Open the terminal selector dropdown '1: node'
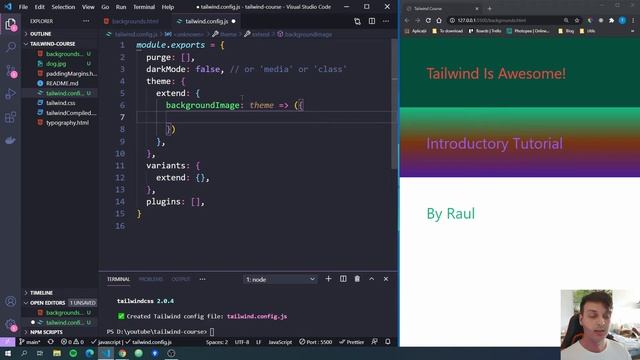 click(280, 279)
